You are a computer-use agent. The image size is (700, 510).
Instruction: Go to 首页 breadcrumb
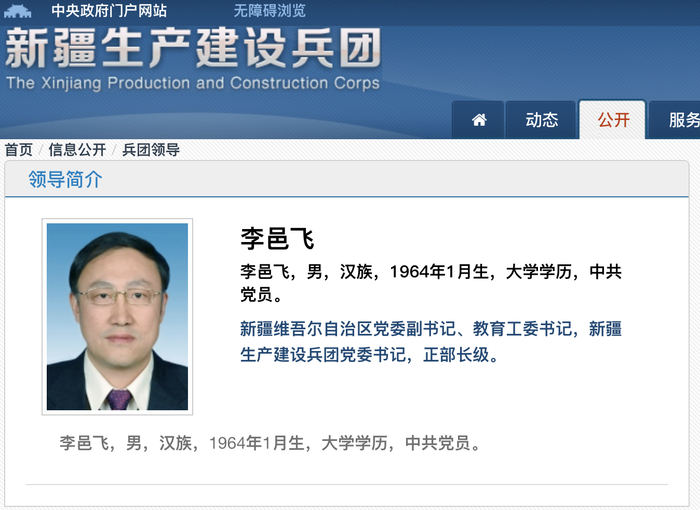[19, 150]
